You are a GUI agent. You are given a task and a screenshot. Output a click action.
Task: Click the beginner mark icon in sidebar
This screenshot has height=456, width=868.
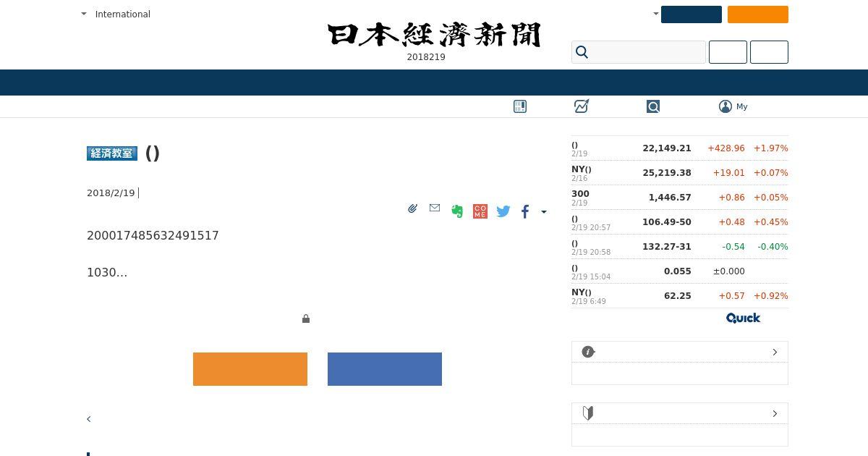pos(588,413)
